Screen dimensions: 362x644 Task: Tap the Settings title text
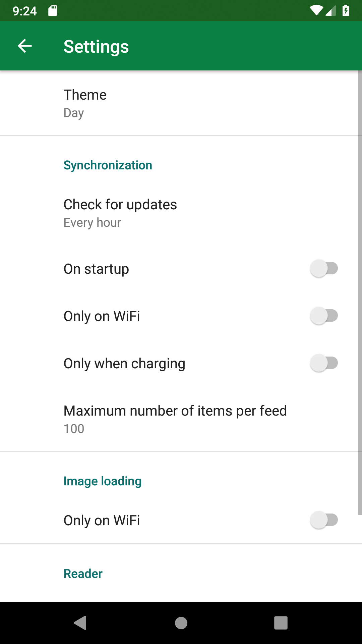tap(96, 46)
